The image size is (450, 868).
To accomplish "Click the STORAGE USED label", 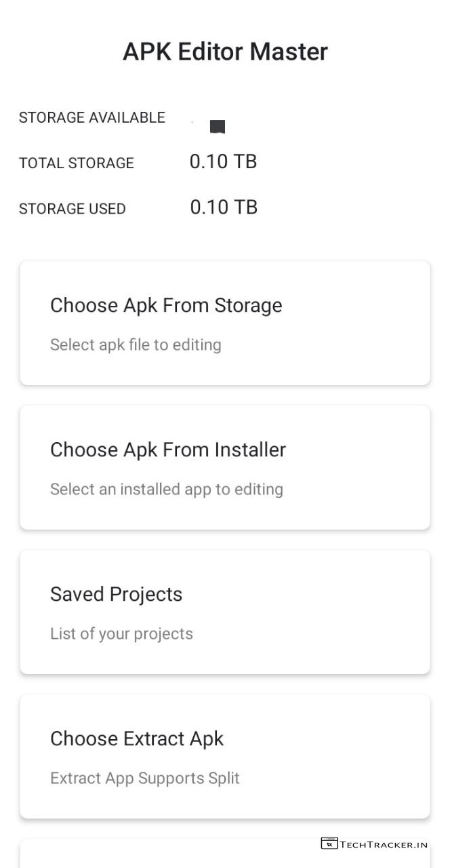I will (x=73, y=208).
